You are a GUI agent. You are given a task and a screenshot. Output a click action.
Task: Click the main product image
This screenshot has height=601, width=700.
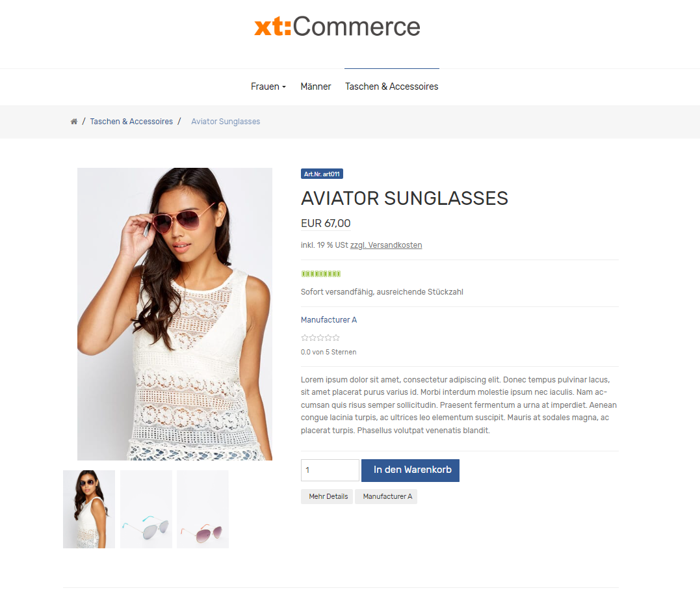tap(175, 314)
